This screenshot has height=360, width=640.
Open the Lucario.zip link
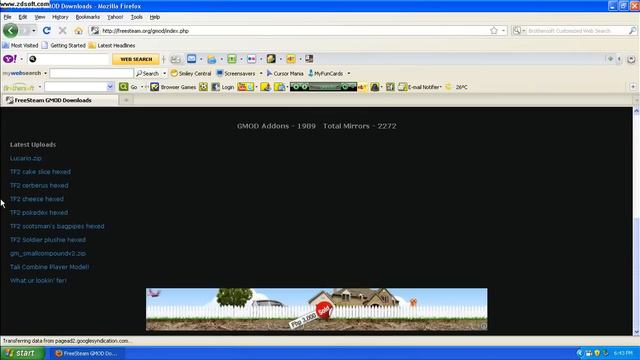[26, 158]
